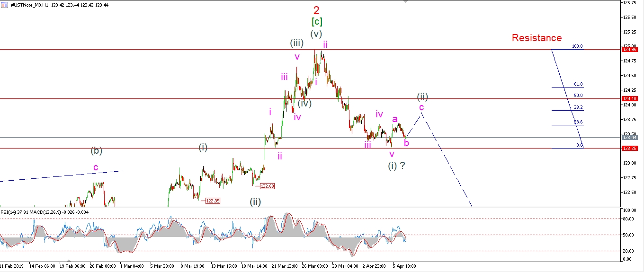Image resolution: width=644 pixels, height=272 pixels.
Task: Click the small gray triangle on time axis
Action: (70, 261)
